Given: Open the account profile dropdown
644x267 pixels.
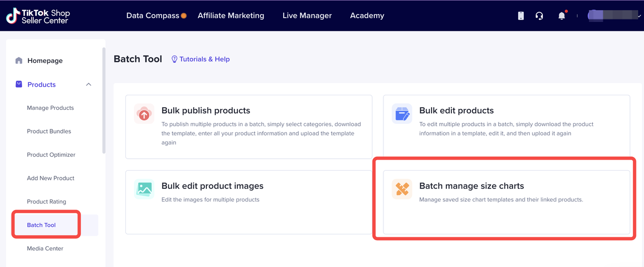Looking at the screenshot, I should pos(615,16).
